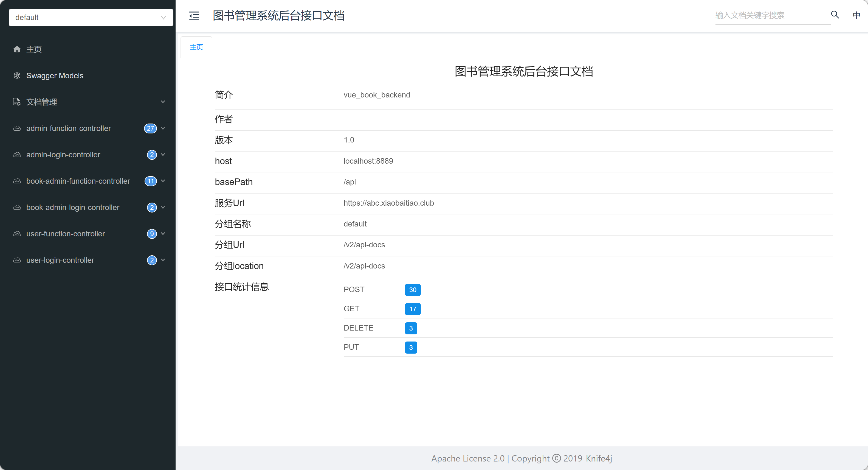Click the cloud icon for user-login-controller
The image size is (868, 470).
[17, 260]
